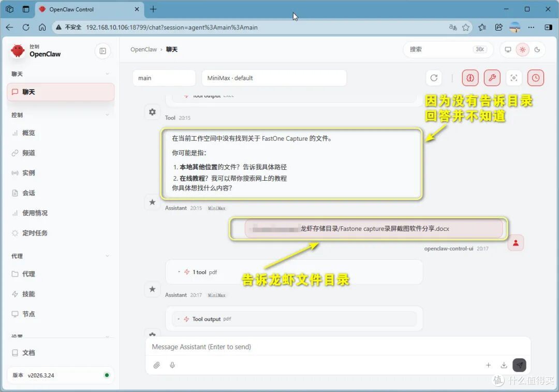Refresh the chat with reload icon
This screenshot has width=559, height=392.
click(x=434, y=78)
